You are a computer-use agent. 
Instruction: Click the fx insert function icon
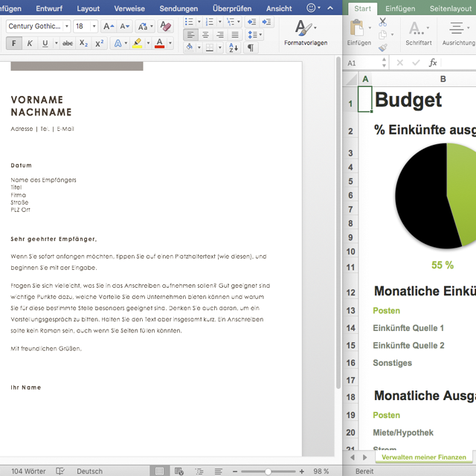pyautogui.click(x=433, y=63)
